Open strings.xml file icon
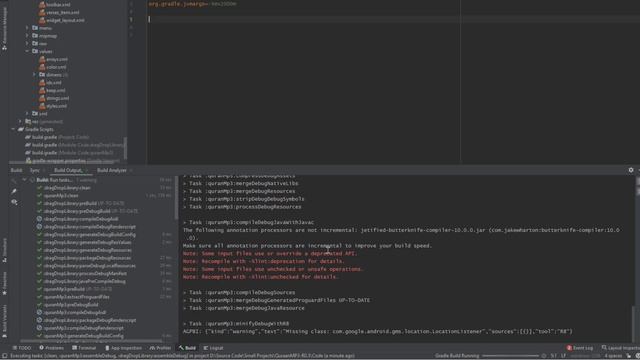 tap(42, 98)
